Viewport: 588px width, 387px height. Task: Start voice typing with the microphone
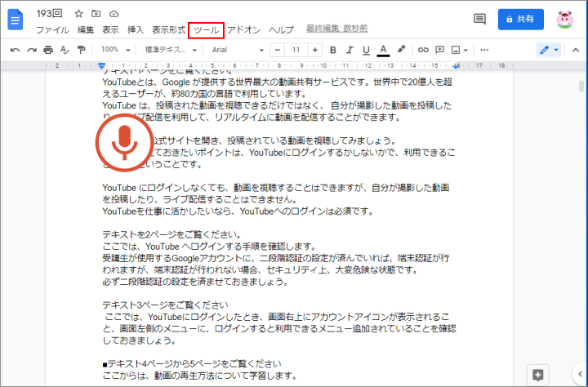coord(124,143)
